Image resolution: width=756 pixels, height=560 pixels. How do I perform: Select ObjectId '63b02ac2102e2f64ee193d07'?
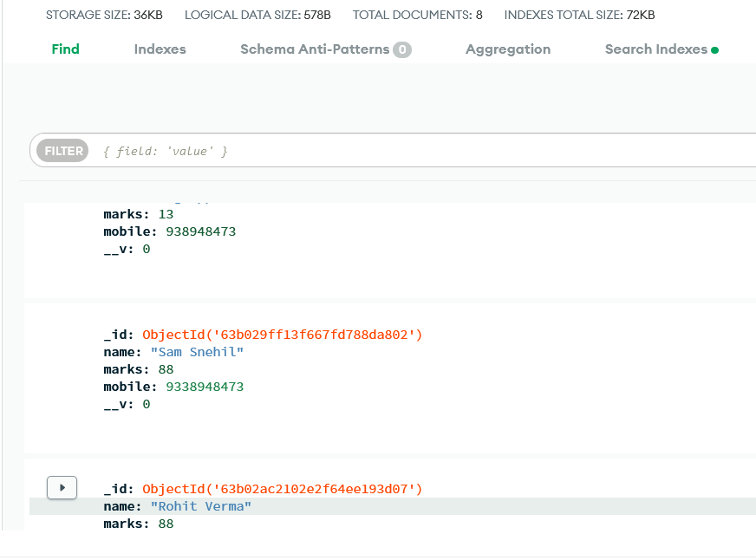tap(283, 489)
